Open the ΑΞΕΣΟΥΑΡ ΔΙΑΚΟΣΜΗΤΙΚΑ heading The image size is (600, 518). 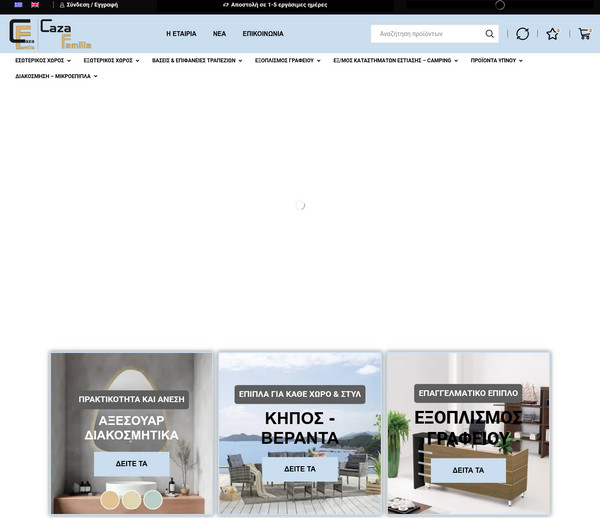132,428
